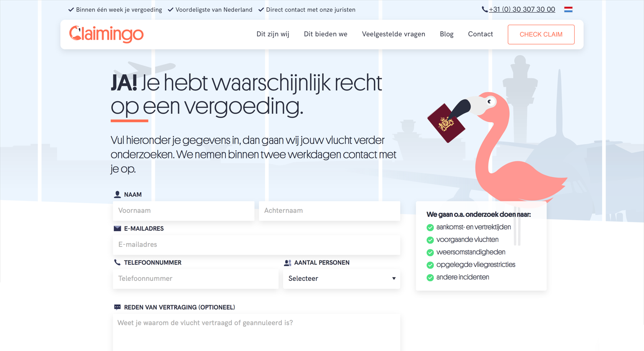Open the Contact menu item
Image resolution: width=644 pixels, height=351 pixels.
480,34
